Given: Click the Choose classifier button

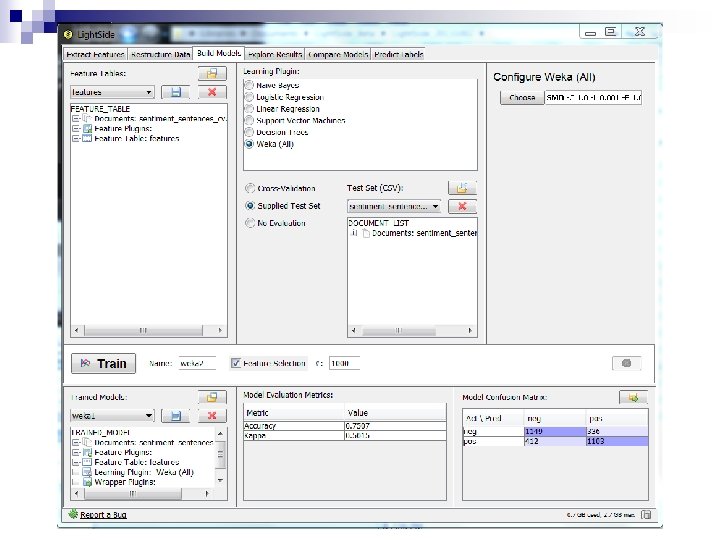Looking at the screenshot, I should pos(522,98).
